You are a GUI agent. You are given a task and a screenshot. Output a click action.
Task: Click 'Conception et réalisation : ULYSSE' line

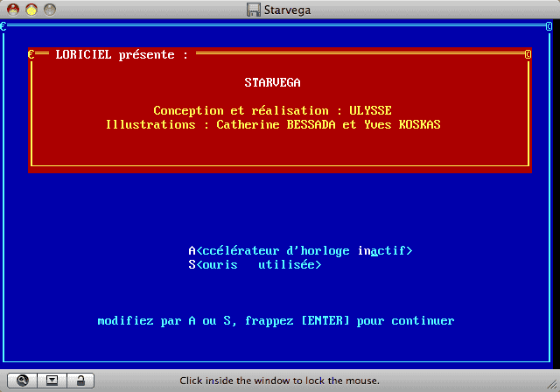272,110
